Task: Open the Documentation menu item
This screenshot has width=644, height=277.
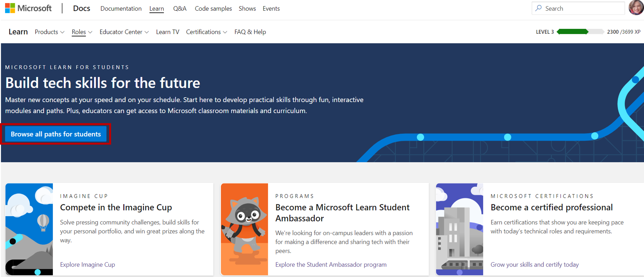Action: click(121, 8)
